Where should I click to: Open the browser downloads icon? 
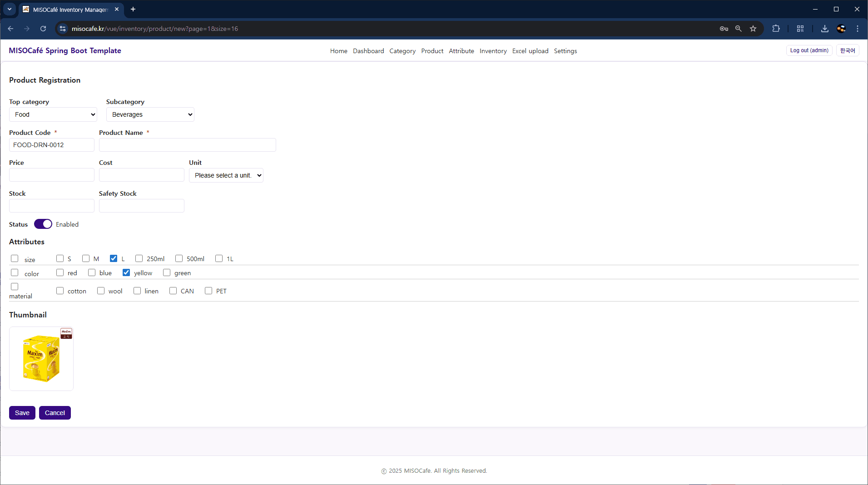pyautogui.click(x=824, y=29)
